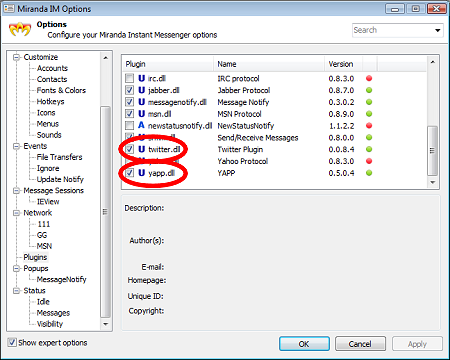Toggle Show expert options checkbox

[12, 342]
